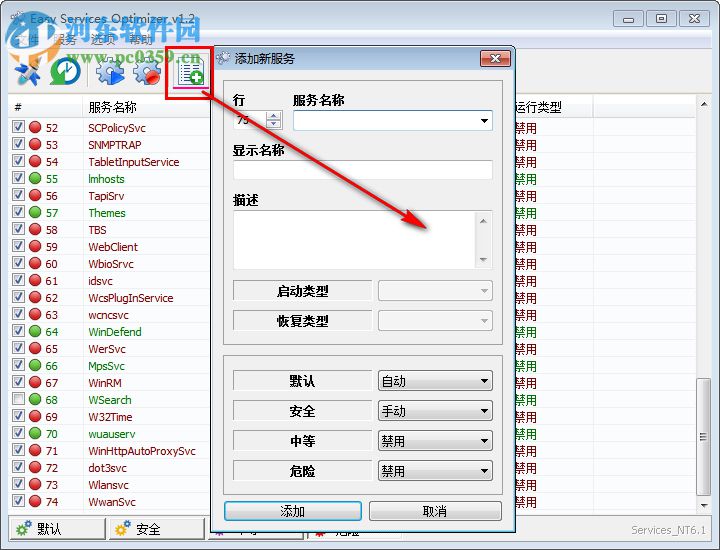The height and width of the screenshot is (550, 720).
Task: Click green status dot of wuauserv
Action: pyautogui.click(x=35, y=433)
